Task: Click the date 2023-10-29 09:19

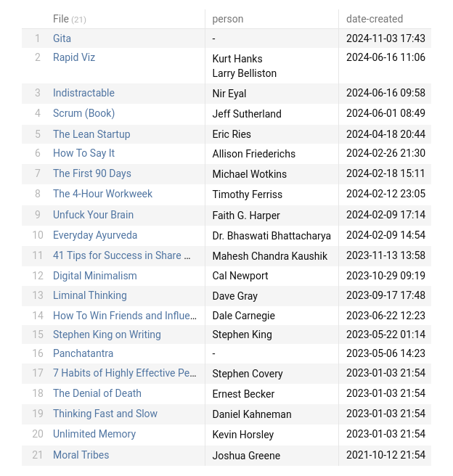Action: (386, 276)
